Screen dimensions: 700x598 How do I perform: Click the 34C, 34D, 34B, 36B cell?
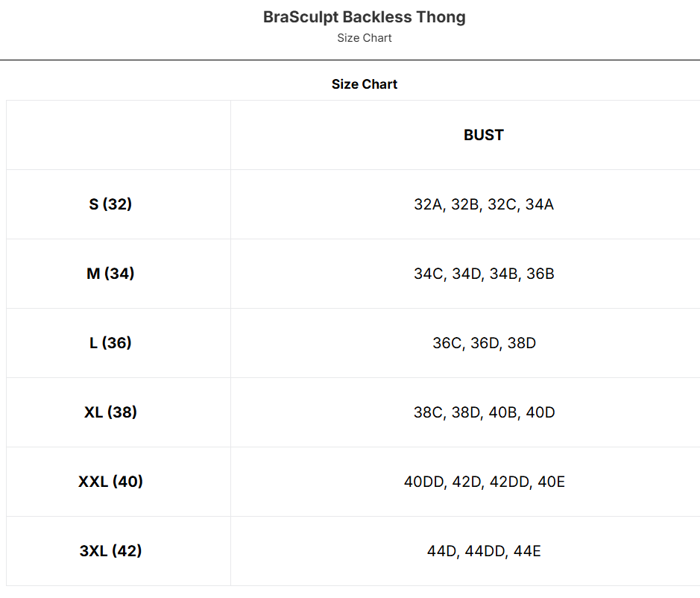pos(483,274)
